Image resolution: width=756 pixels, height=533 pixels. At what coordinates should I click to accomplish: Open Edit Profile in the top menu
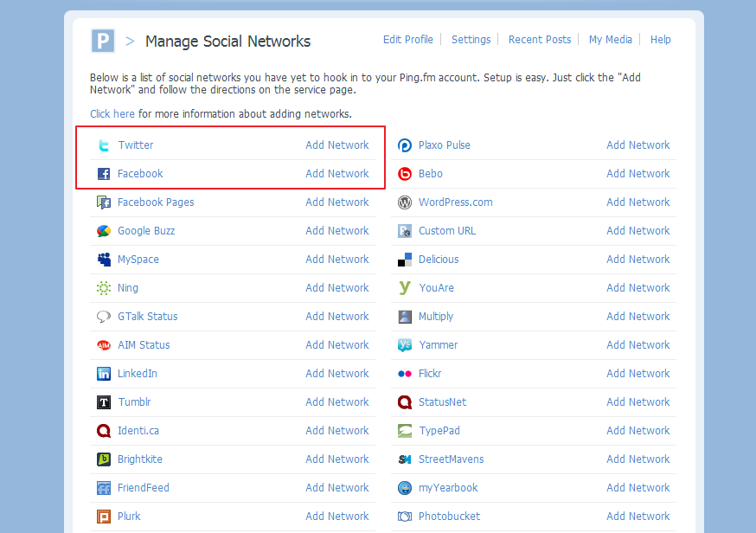click(x=408, y=40)
